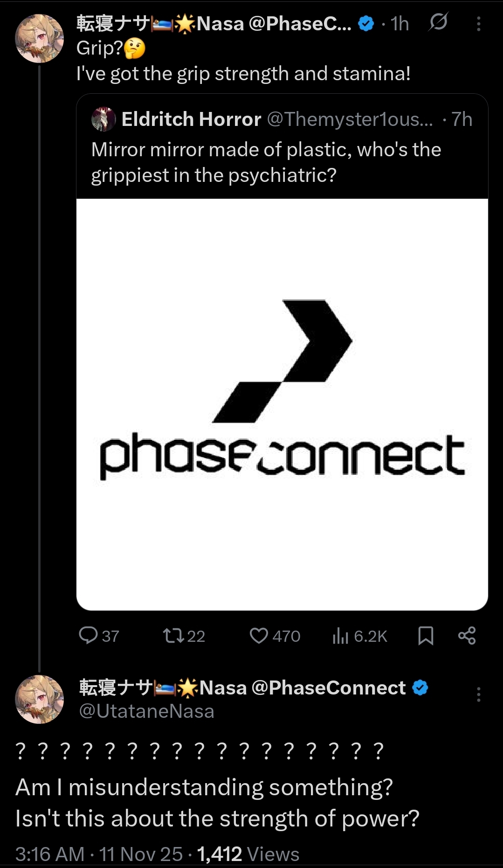Bookmark the quoted-grip tweet
Screen dimensions: 503x868
(426, 635)
